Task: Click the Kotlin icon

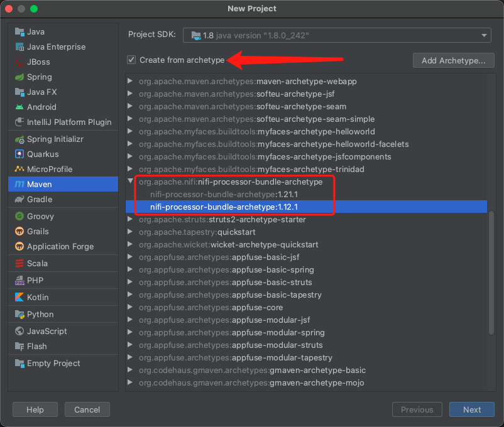Action: 19,297
